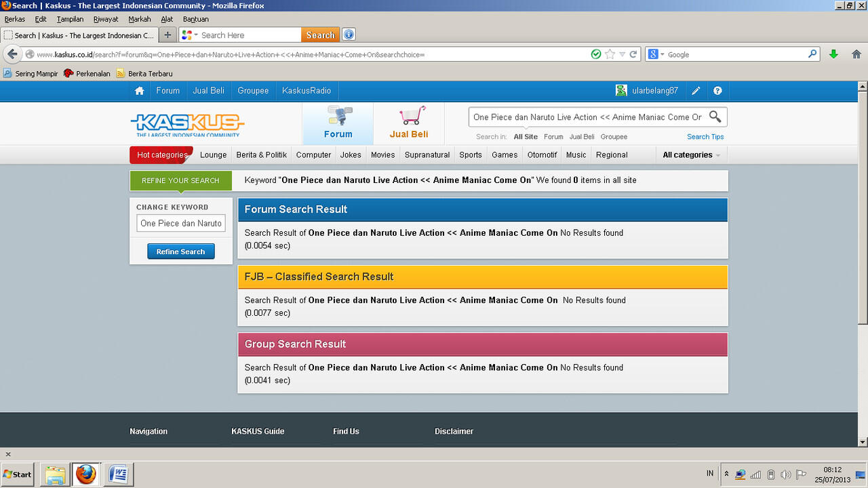868x488 pixels.
Task: Click the orange Search toolbar button
Action: pos(320,35)
